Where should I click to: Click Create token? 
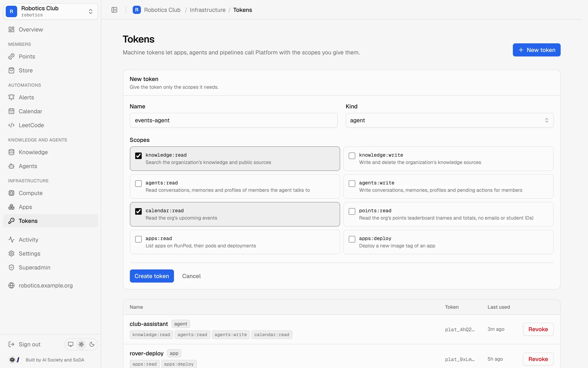(152, 276)
